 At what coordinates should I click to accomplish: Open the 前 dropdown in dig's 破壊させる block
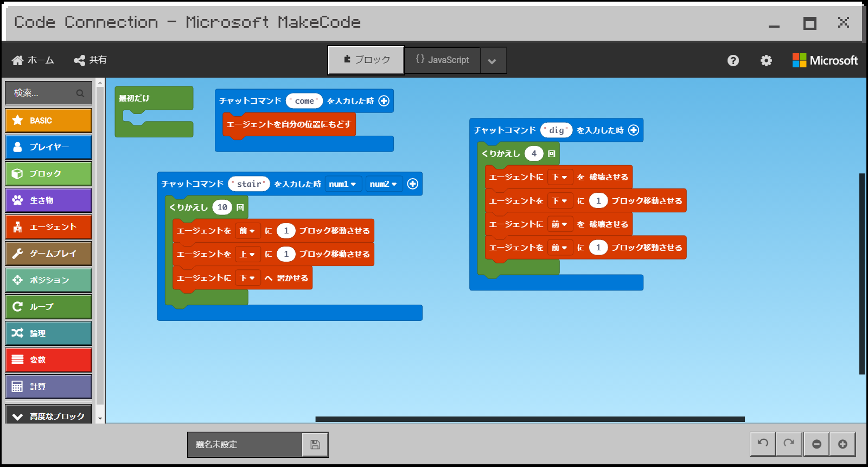[x=560, y=224]
